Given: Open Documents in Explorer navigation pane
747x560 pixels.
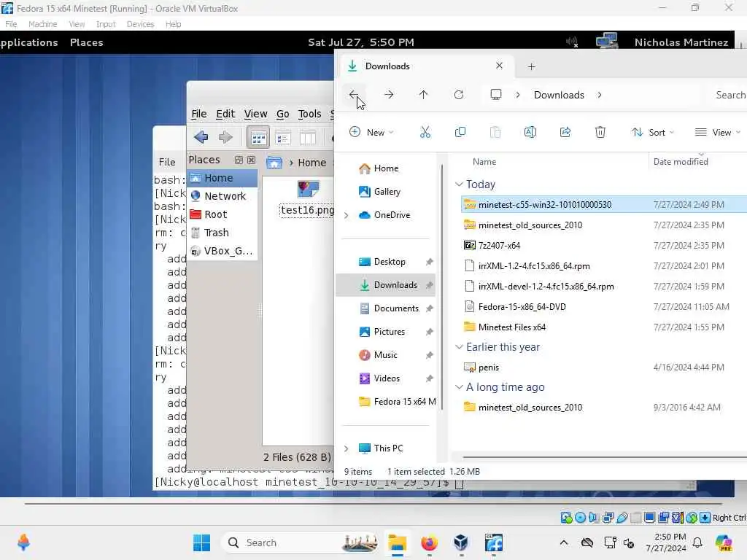Looking at the screenshot, I should pyautogui.click(x=396, y=308).
